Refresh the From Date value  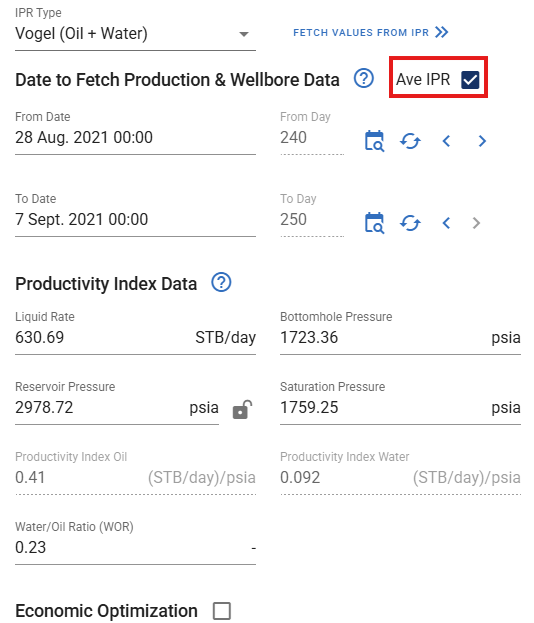tap(410, 141)
